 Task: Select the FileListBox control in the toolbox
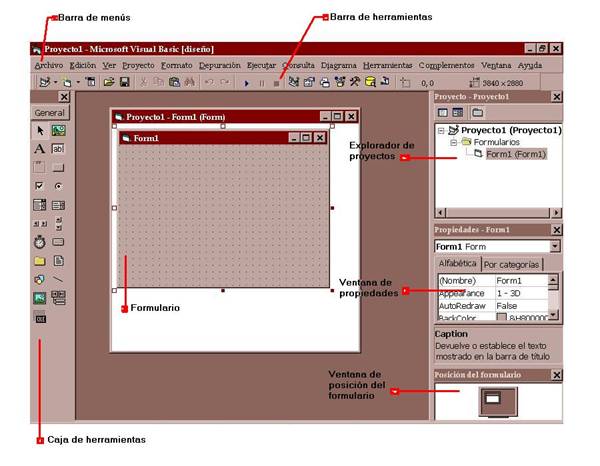click(58, 261)
